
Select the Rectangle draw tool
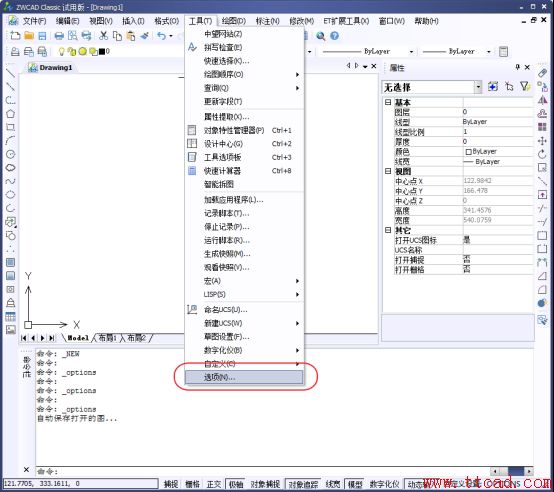[11, 127]
